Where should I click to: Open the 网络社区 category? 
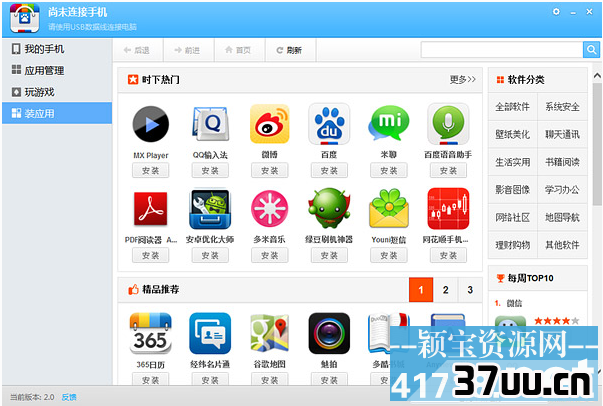point(513,217)
